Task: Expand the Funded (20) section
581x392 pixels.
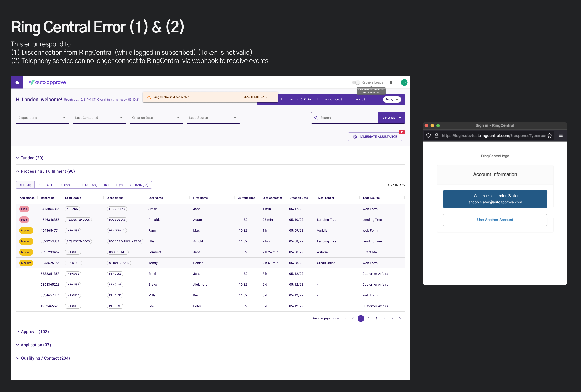Action: pos(30,158)
